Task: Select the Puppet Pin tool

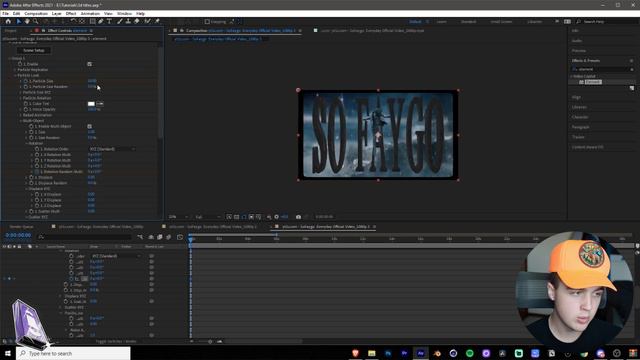Action: click(157, 21)
